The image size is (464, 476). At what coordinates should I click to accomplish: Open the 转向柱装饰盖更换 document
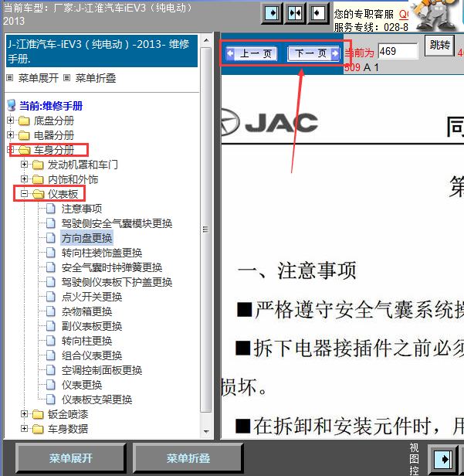pyautogui.click(x=102, y=253)
